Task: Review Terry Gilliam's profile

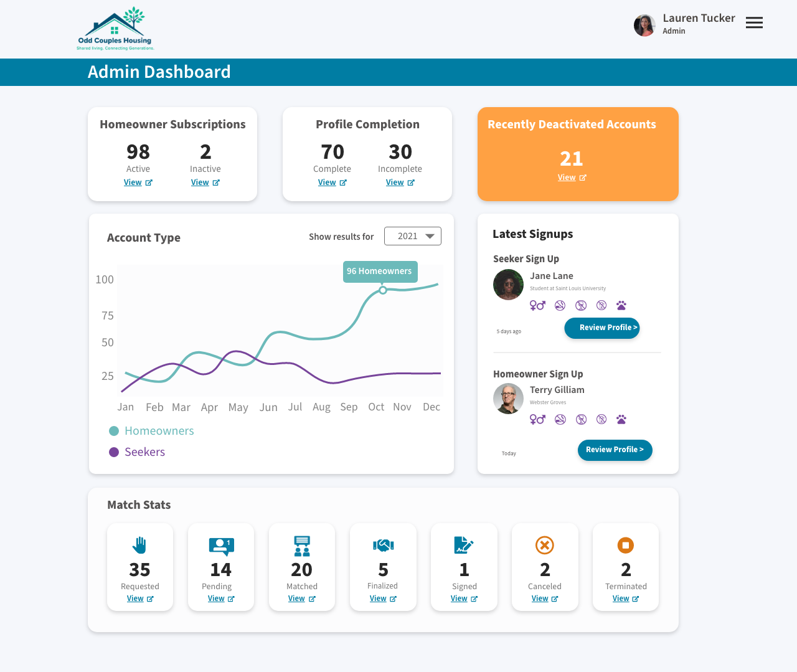Action: coord(615,450)
